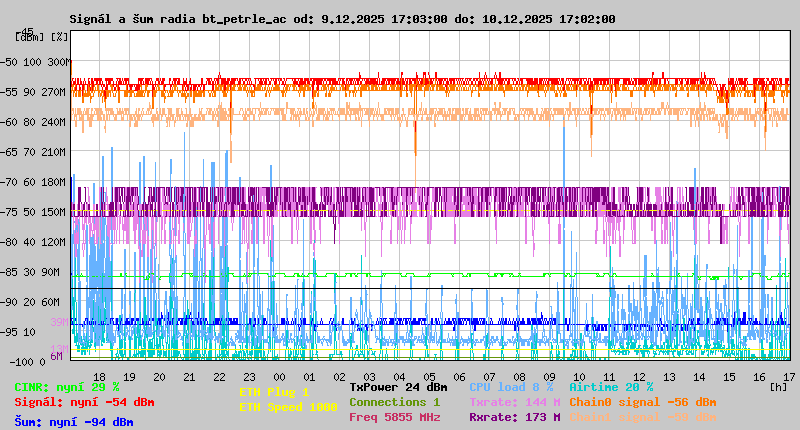The height and width of the screenshot is (430, 800).
Task: Select the red Signál legend entry
Action: point(84,402)
